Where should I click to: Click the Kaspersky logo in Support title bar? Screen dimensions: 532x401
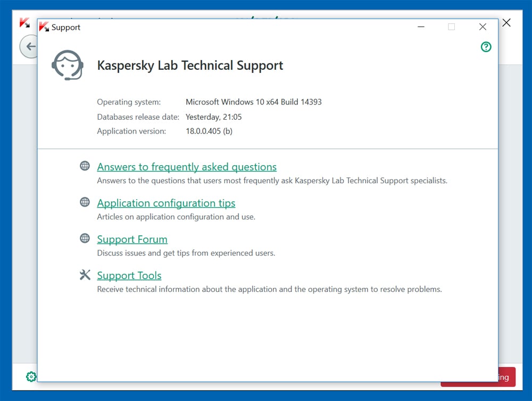coord(44,27)
